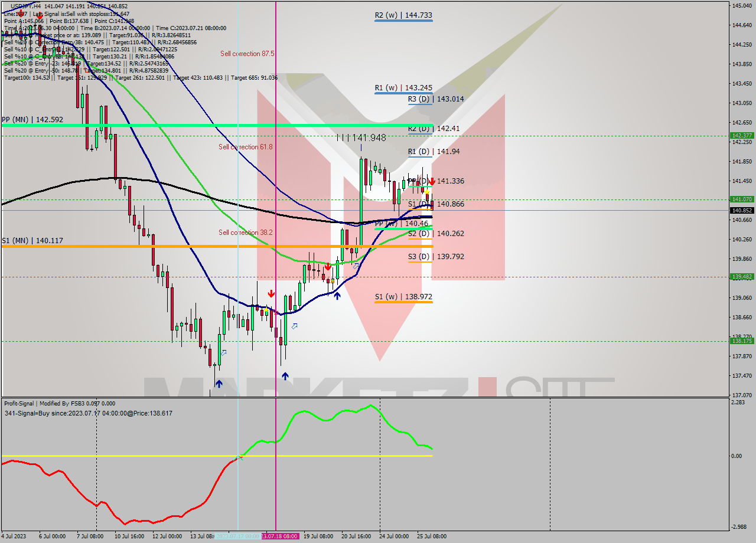Screen dimensions: 756x543
Task: Click the PP (MN) | 142.592 label
Action: 32,119
